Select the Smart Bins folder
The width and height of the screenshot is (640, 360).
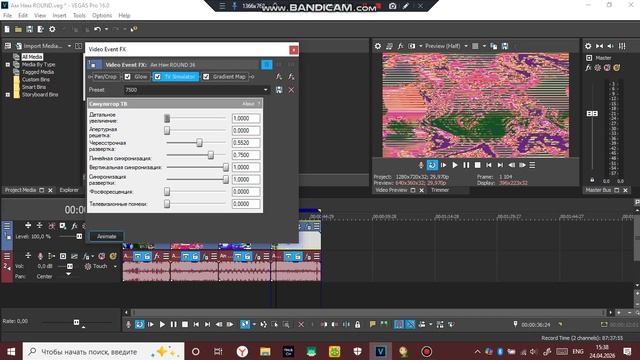pos(34,87)
